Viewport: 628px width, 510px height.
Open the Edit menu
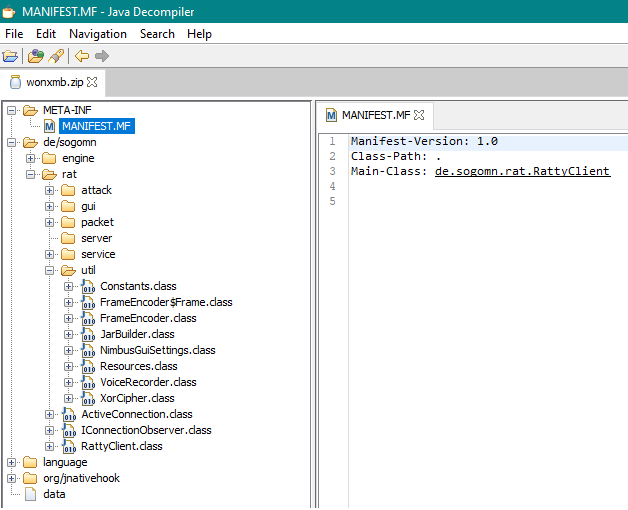click(x=46, y=34)
